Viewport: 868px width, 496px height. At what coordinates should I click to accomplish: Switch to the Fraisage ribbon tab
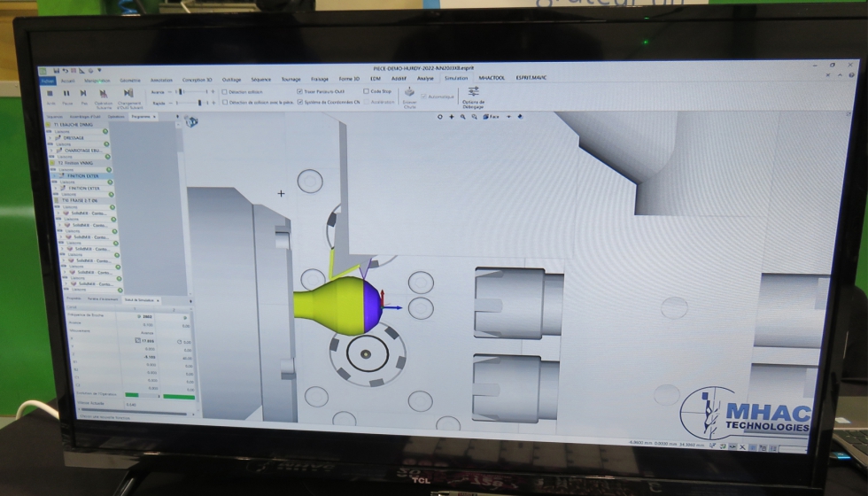pyautogui.click(x=319, y=79)
